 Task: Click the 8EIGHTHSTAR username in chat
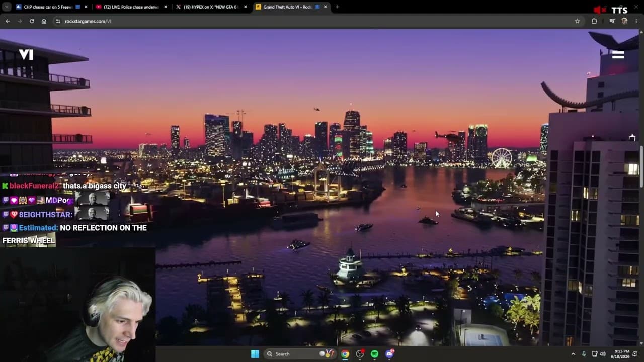tap(46, 215)
